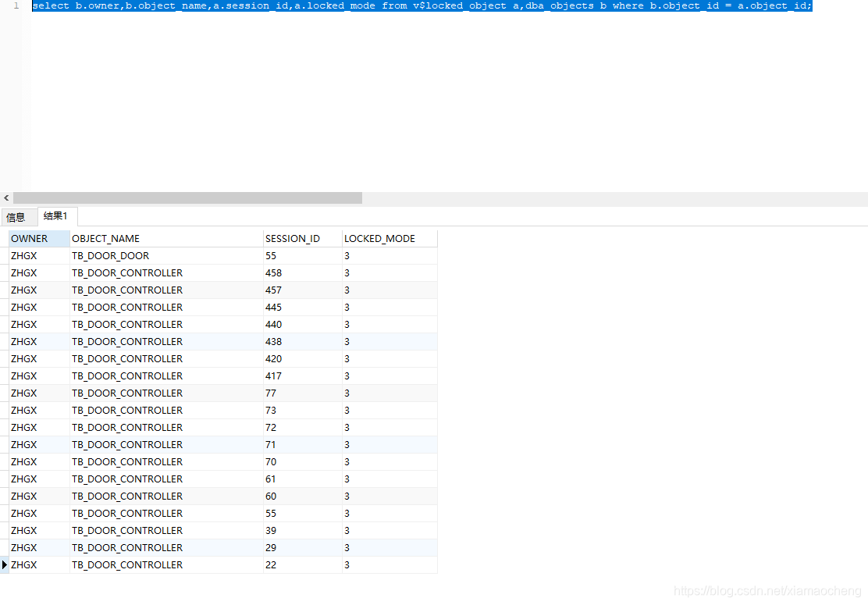Click the OWNER column header

(39, 239)
